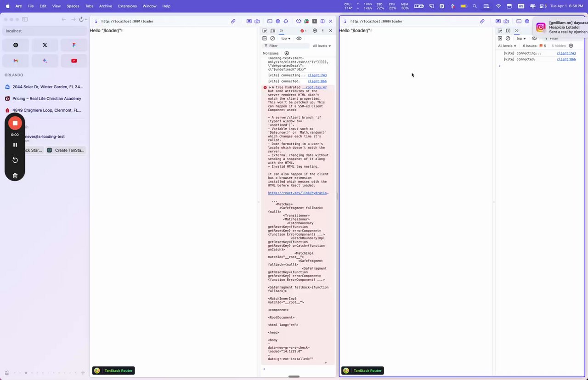Toggle device toolbar in left DevTools
Viewport: 588px width, 380px height.
[x=272, y=31]
